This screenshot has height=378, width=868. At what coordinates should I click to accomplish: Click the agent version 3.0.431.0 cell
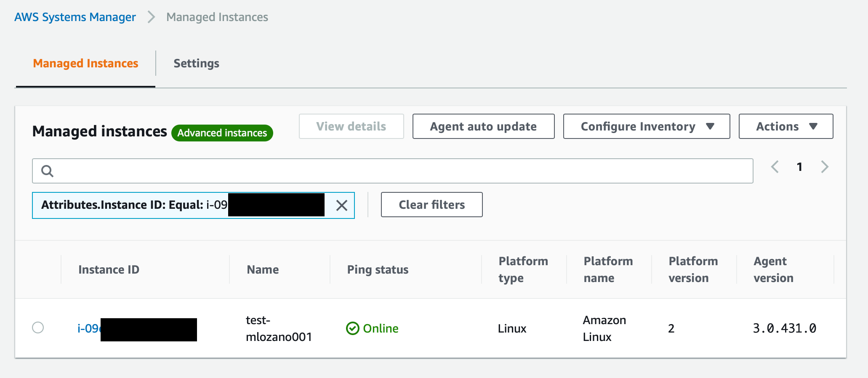click(785, 328)
